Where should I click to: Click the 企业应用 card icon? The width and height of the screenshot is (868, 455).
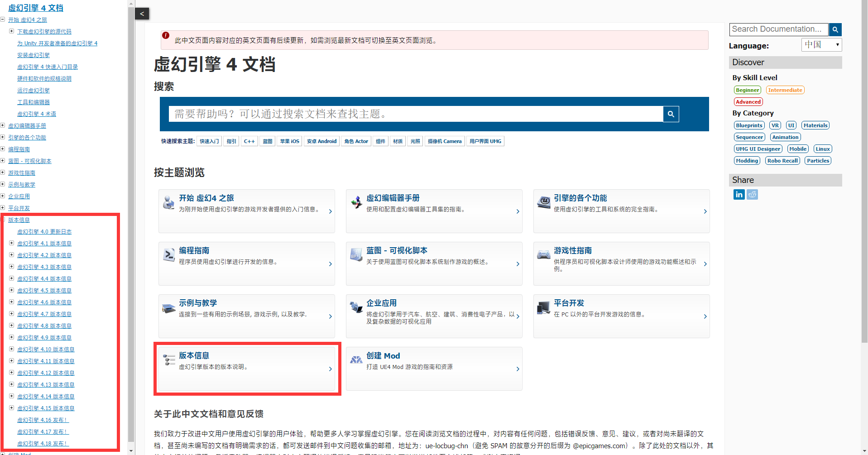pyautogui.click(x=356, y=307)
